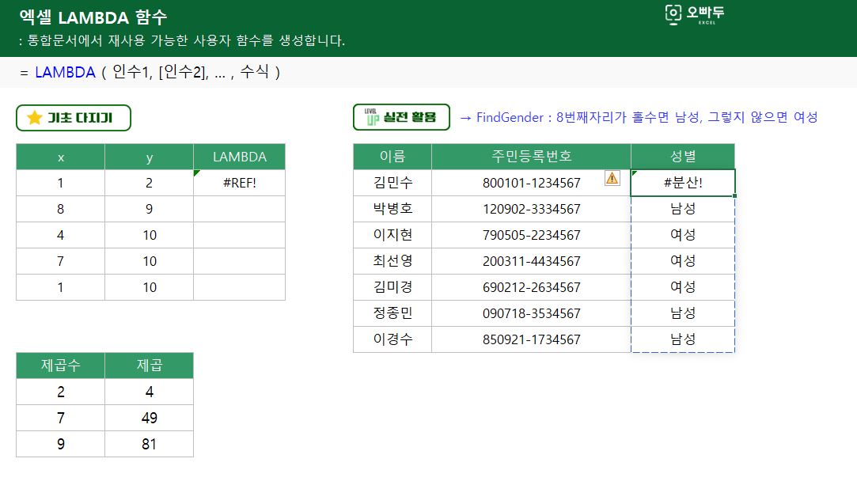The height and width of the screenshot is (504, 857).
Task: Click the 기초 다지기 star badge
Action: point(74,118)
